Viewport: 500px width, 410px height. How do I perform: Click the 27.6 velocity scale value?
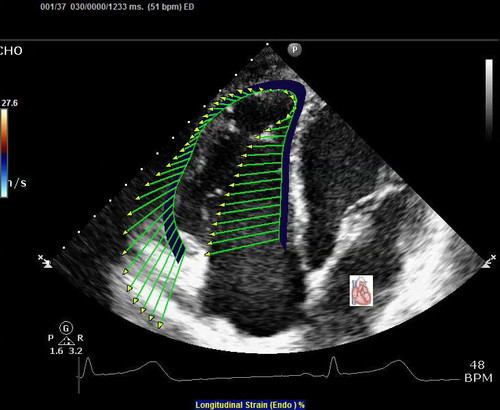point(9,103)
